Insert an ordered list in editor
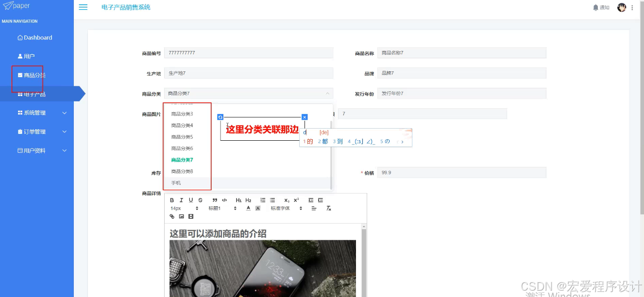 (x=263, y=200)
